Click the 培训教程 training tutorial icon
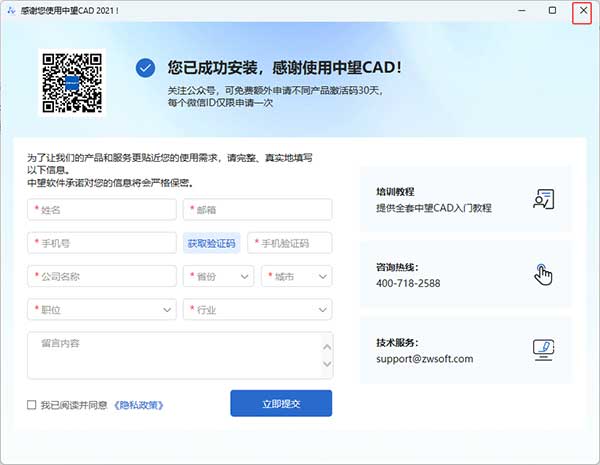 544,199
